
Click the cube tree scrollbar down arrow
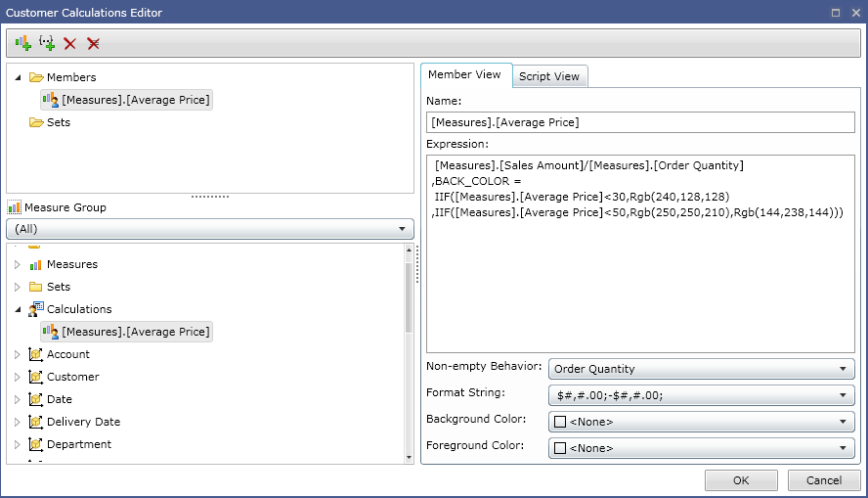410,458
